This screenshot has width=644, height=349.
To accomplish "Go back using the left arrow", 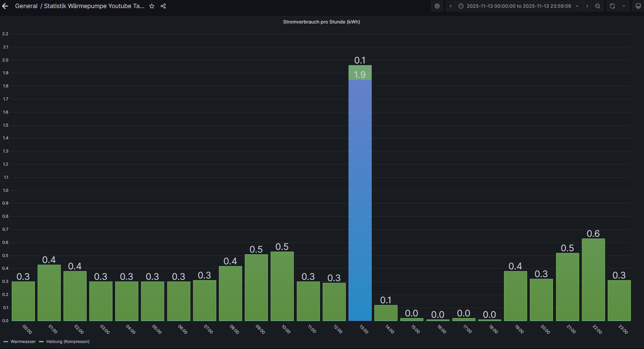I will point(5,6).
